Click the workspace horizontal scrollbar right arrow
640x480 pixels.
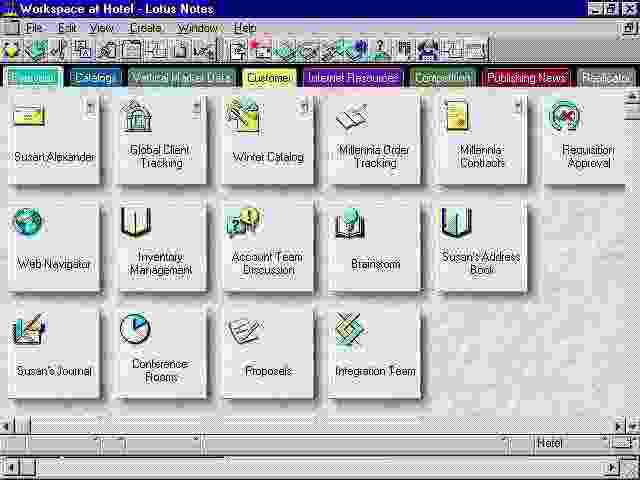pos(619,427)
